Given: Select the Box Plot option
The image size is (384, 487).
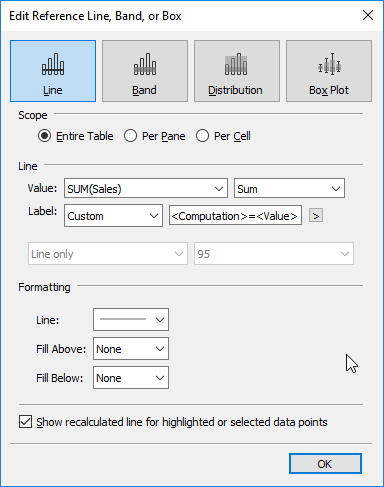Looking at the screenshot, I should [x=329, y=71].
